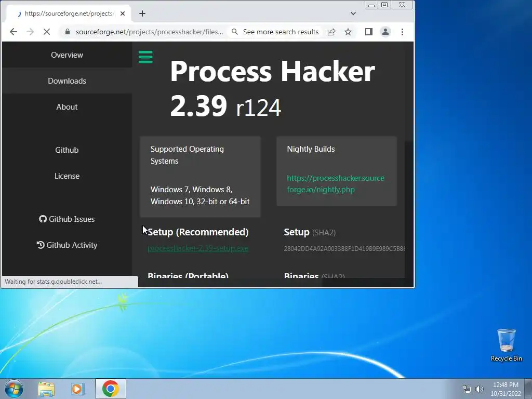Open the taskbar clock and date

pyautogui.click(x=506, y=389)
